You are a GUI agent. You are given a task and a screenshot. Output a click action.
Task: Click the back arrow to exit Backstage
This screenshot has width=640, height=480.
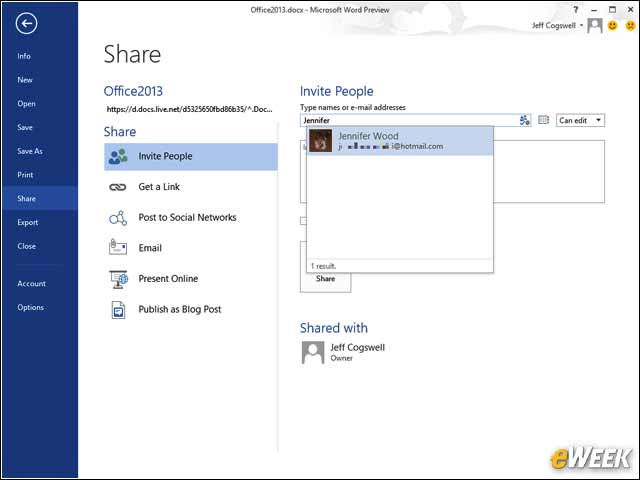click(27, 23)
